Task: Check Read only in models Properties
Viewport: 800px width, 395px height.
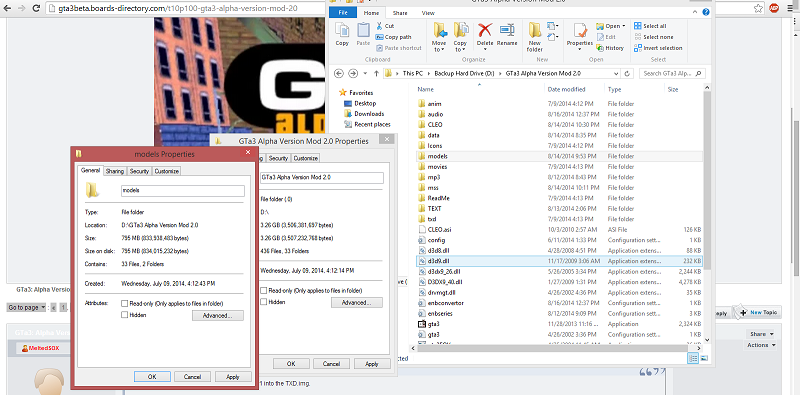Action: (x=124, y=304)
